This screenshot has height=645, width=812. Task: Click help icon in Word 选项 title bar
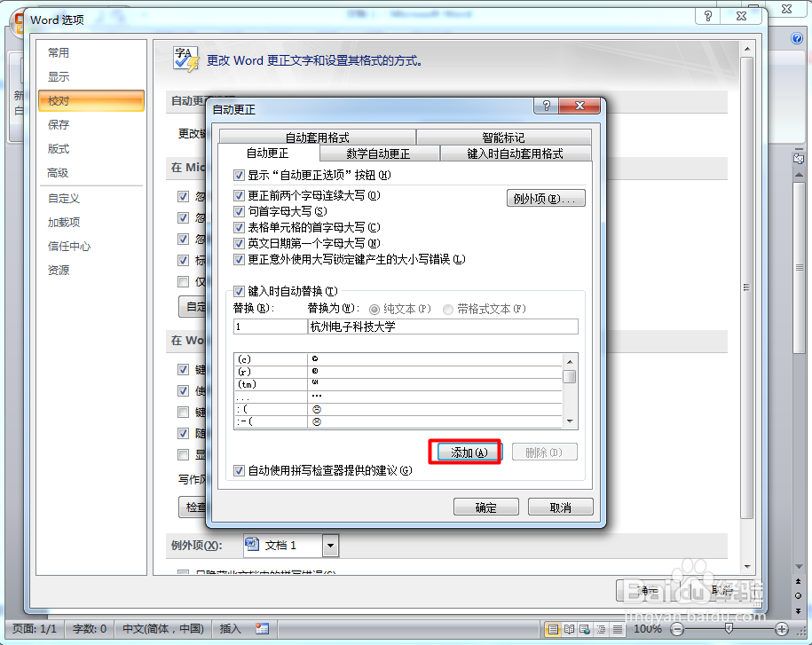pyautogui.click(x=708, y=16)
